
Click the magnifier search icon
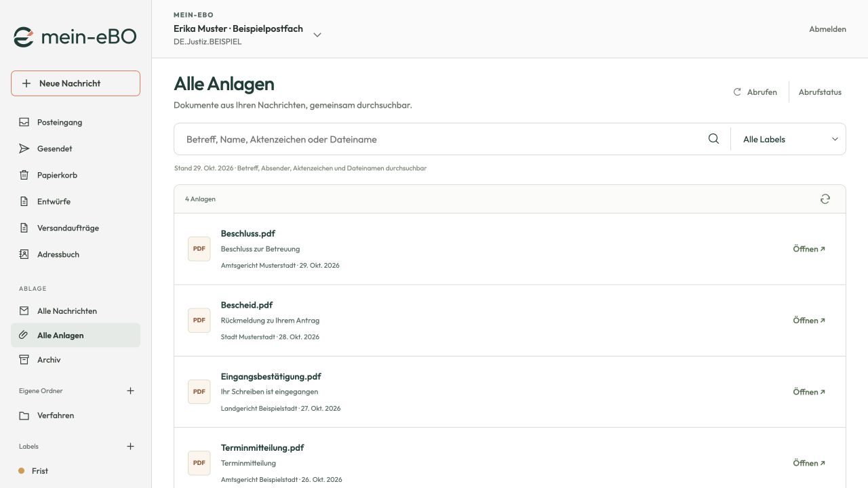coord(713,139)
